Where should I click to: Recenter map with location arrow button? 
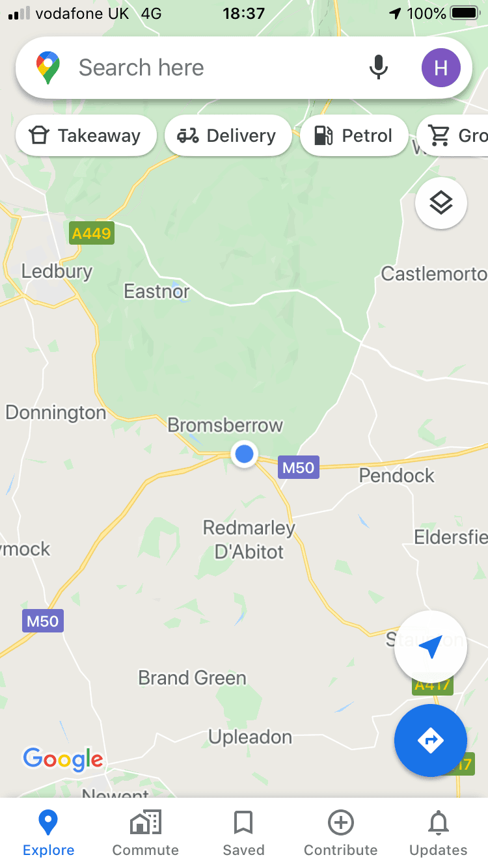coord(430,647)
